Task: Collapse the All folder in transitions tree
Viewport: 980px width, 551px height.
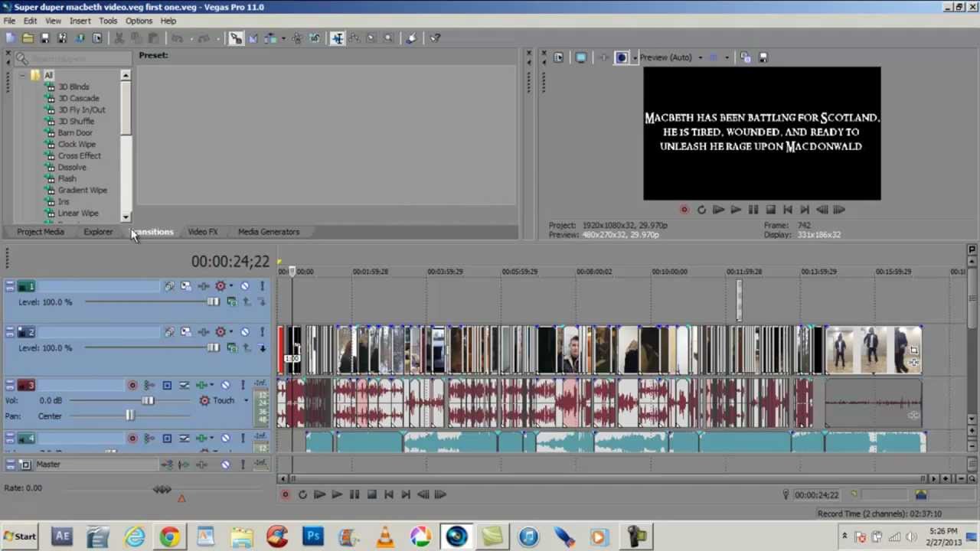Action: (x=22, y=75)
